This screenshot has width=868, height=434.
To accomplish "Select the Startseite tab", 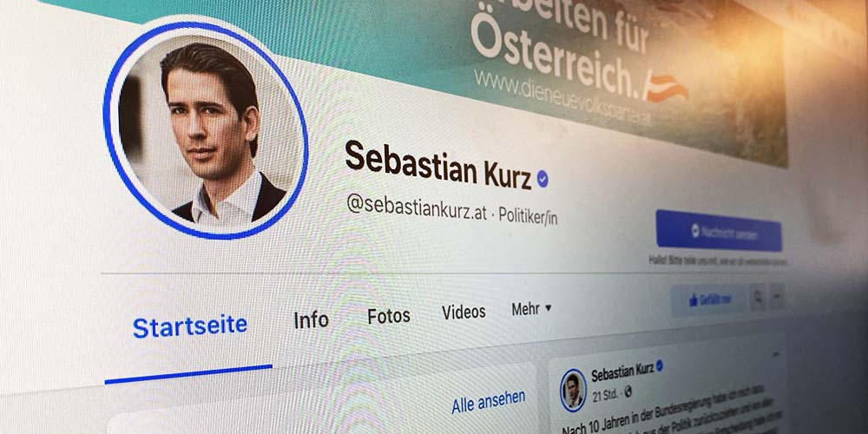I will click(190, 326).
